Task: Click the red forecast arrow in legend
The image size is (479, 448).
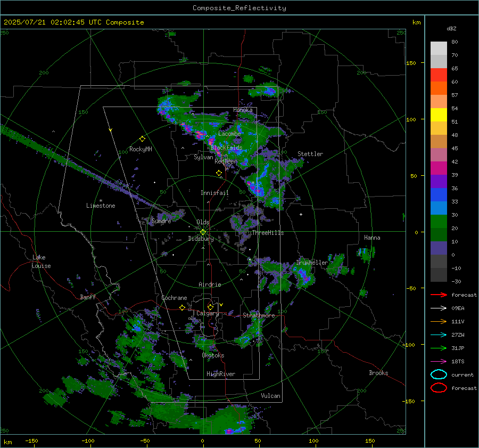Action: pos(439,295)
